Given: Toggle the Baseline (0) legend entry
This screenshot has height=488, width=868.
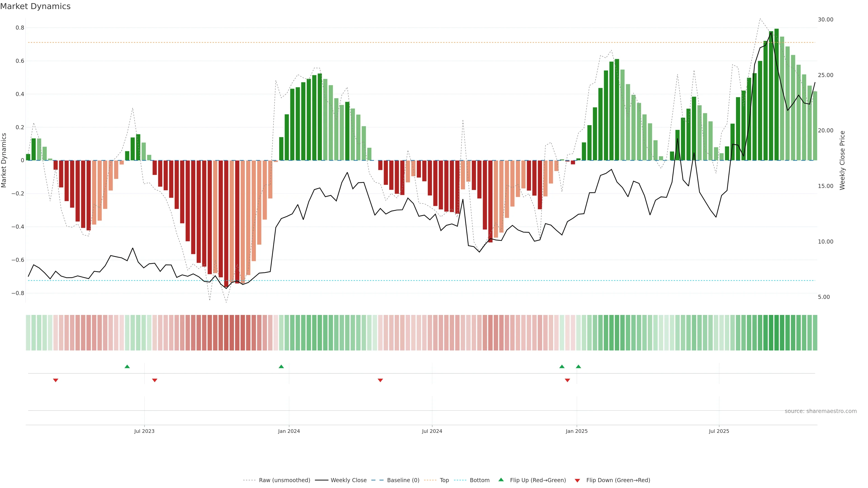Looking at the screenshot, I should [403, 480].
